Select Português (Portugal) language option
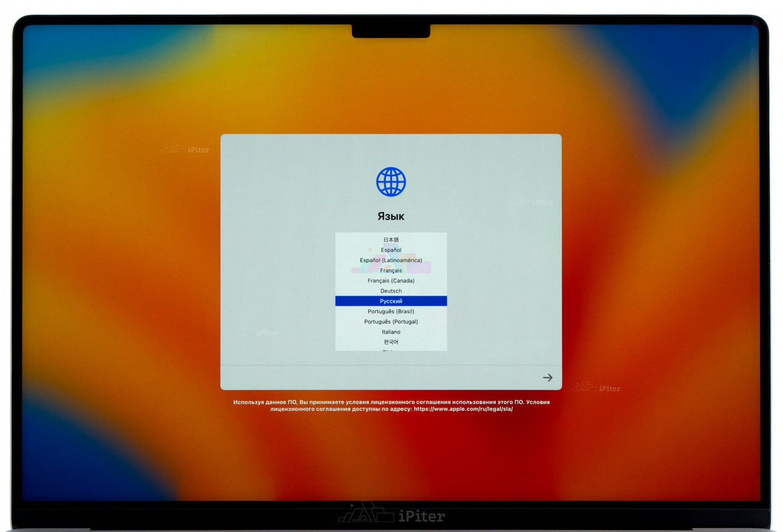This screenshot has width=783, height=532. click(391, 322)
